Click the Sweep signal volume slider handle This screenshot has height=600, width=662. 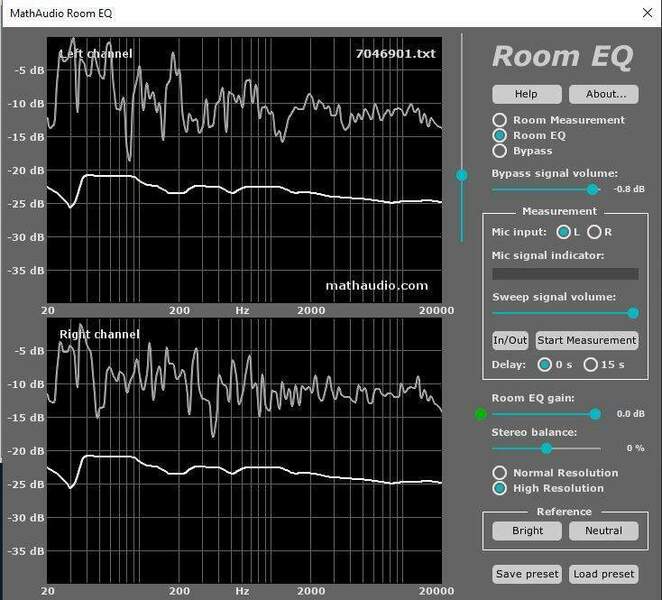point(632,313)
